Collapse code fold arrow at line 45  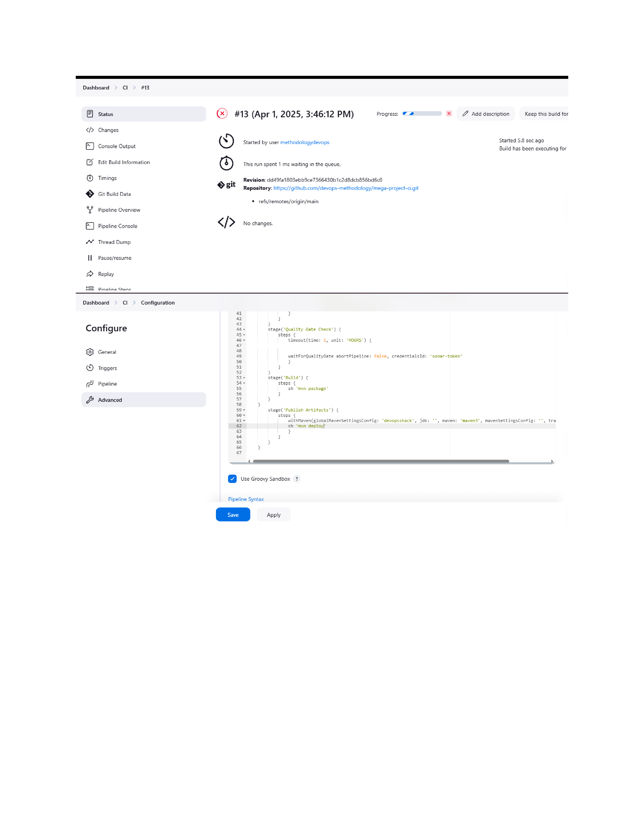click(244, 335)
